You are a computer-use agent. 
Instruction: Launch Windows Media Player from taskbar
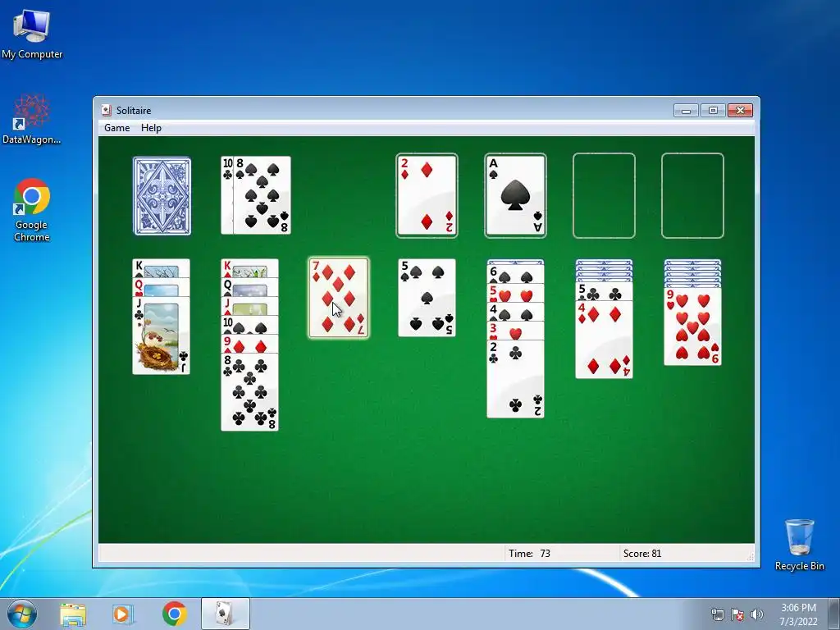coord(122,614)
